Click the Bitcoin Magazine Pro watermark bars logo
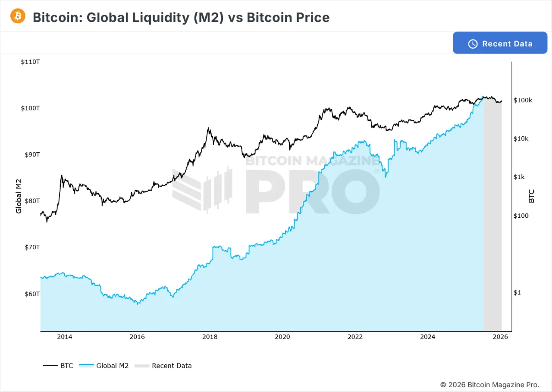The image size is (552, 392). coord(202,189)
